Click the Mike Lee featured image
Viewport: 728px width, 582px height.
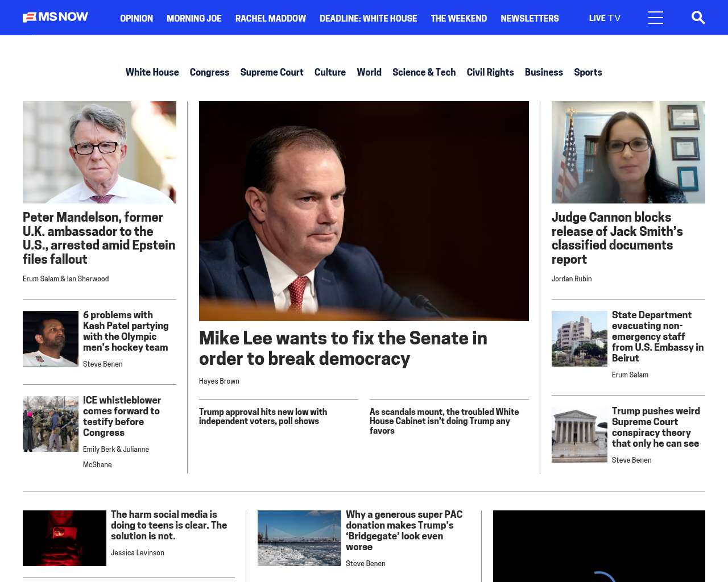point(364,211)
